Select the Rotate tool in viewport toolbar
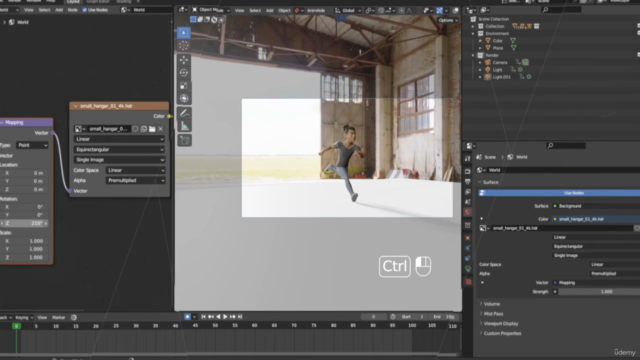 tap(184, 73)
